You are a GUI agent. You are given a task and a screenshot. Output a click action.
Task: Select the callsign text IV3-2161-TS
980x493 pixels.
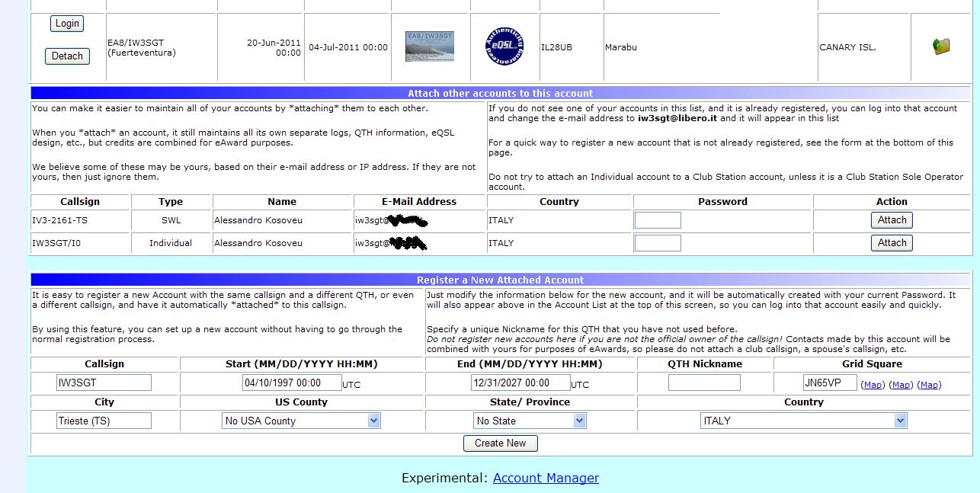[59, 220]
